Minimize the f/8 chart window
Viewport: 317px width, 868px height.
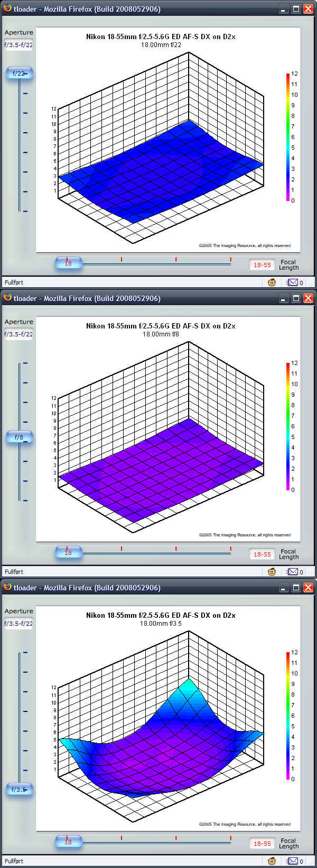(284, 298)
